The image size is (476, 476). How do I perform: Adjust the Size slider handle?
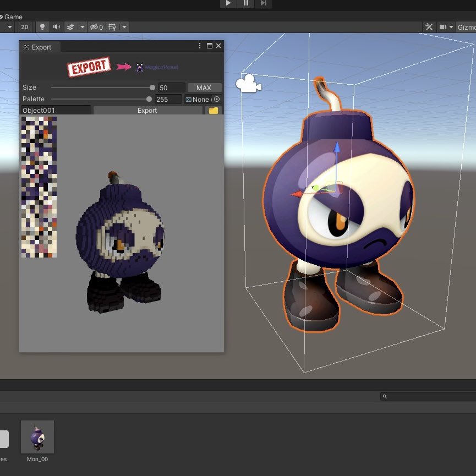tap(152, 87)
